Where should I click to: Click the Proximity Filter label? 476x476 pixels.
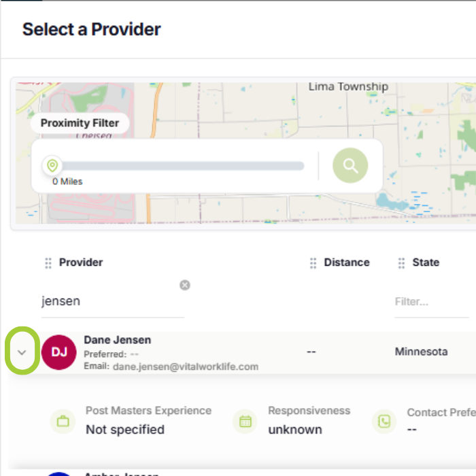80,123
